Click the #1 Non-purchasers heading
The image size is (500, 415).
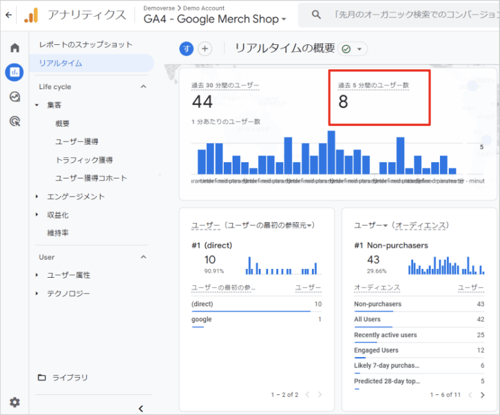[391, 245]
